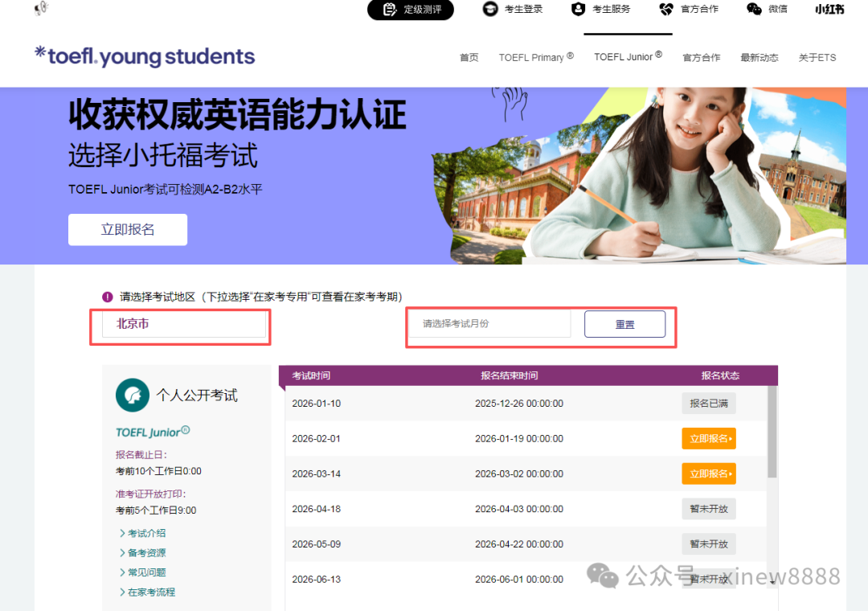Click the 个人公开考试 round green icon
Viewport: 868px width, 611px height.
[133, 396]
